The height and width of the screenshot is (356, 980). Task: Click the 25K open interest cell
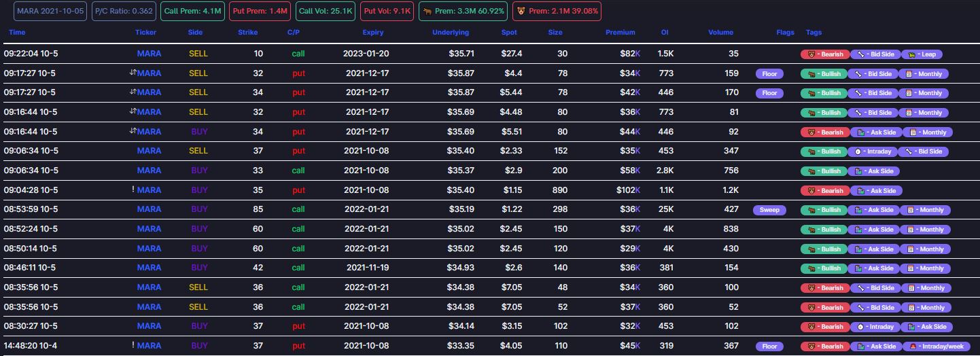pyautogui.click(x=667, y=209)
